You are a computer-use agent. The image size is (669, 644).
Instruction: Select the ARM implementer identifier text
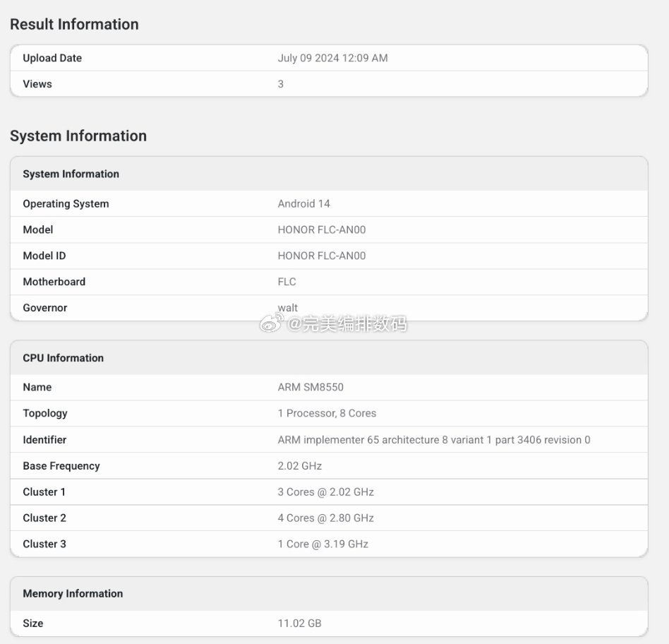[434, 439]
